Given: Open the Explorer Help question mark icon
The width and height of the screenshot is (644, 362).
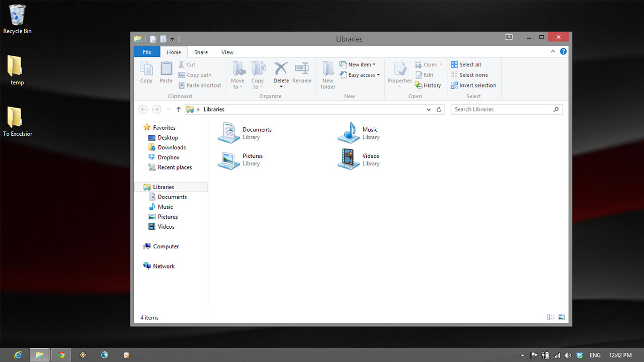Looking at the screenshot, I should coord(563,52).
